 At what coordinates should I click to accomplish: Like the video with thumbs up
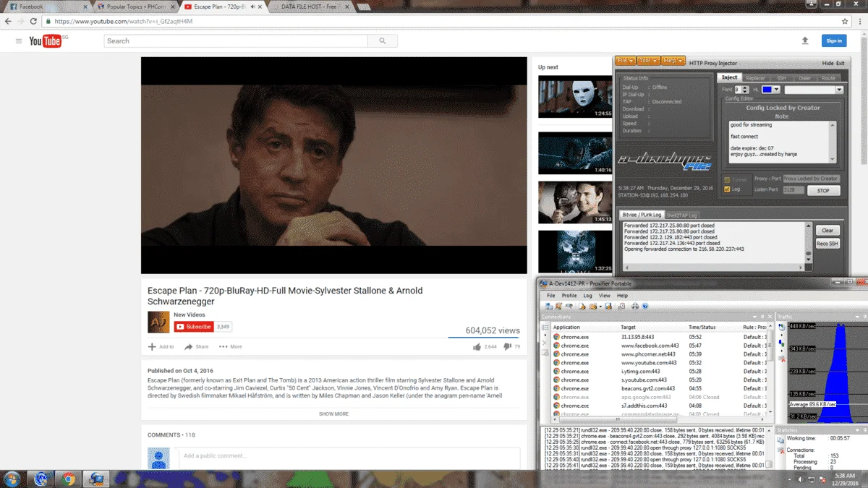[477, 347]
